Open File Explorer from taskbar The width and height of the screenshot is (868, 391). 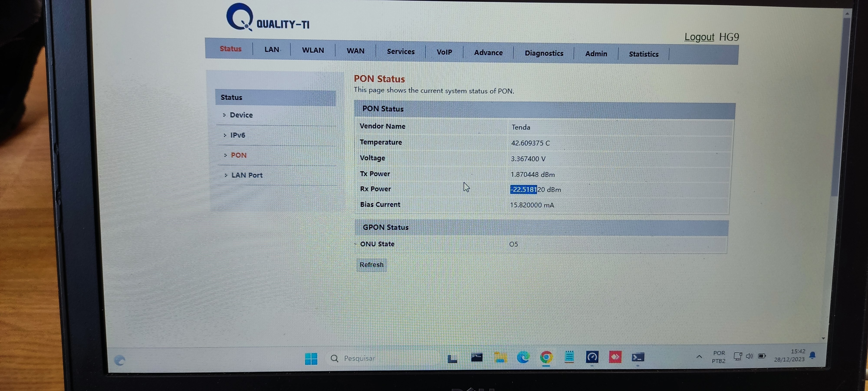(x=500, y=357)
